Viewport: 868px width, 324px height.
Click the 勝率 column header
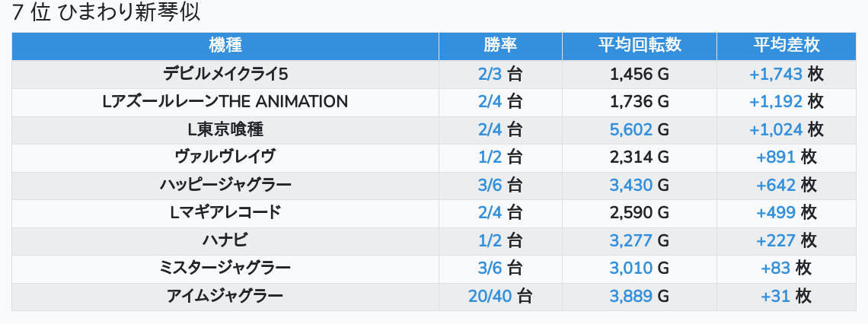click(500, 46)
